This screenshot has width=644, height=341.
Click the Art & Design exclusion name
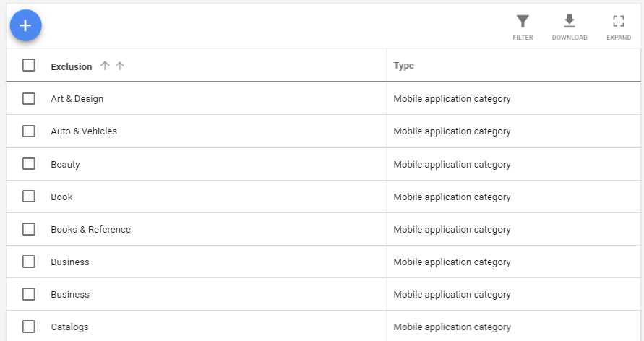tap(77, 98)
